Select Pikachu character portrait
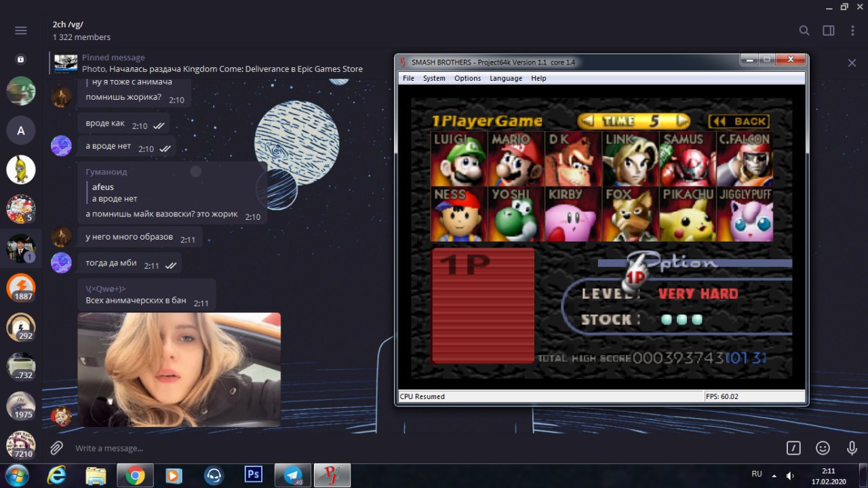 point(687,214)
